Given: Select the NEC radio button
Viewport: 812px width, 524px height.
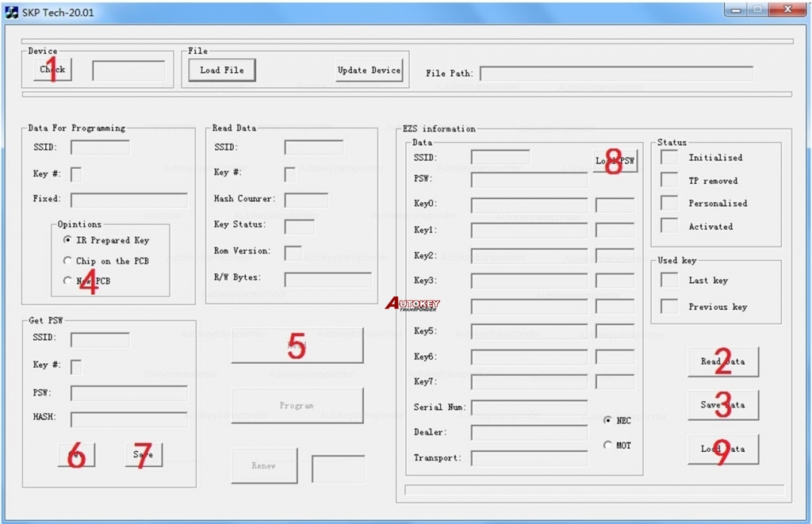Looking at the screenshot, I should (608, 420).
